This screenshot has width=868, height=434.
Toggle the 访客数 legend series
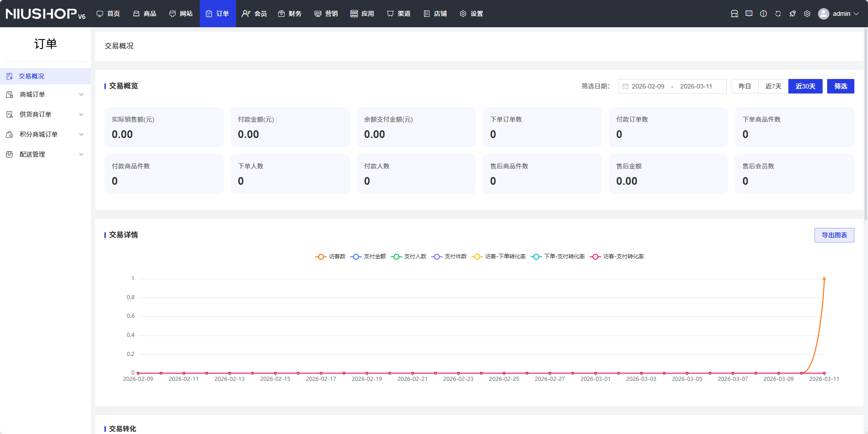[331, 256]
